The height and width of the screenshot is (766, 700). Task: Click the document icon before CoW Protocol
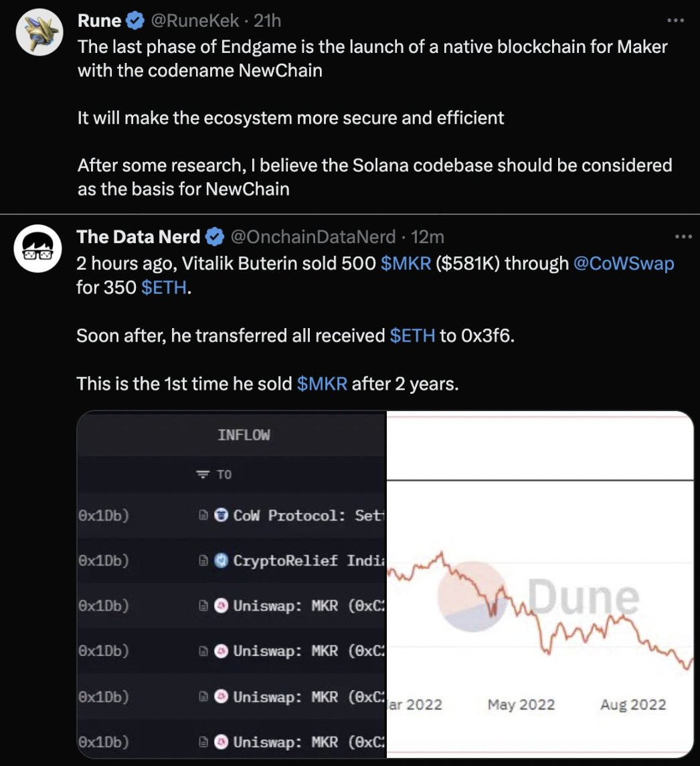pos(205,516)
